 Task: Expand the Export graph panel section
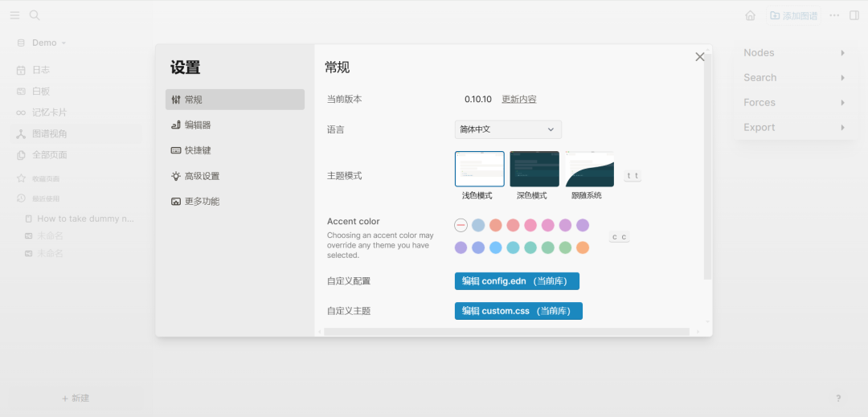pos(794,127)
